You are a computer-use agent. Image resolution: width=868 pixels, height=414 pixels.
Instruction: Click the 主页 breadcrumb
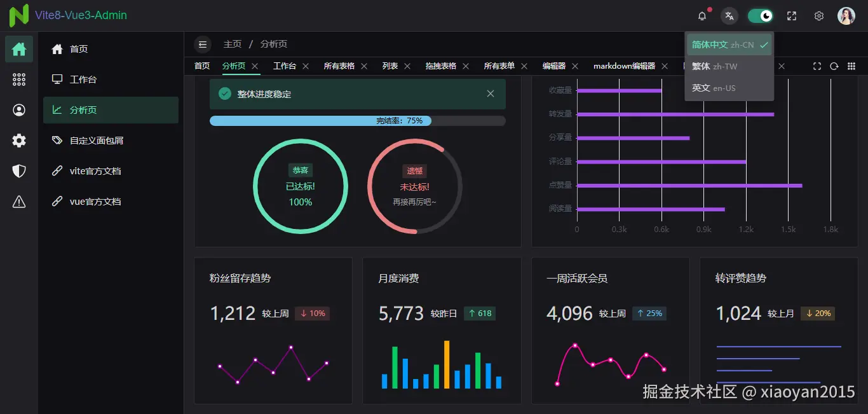tap(233, 44)
